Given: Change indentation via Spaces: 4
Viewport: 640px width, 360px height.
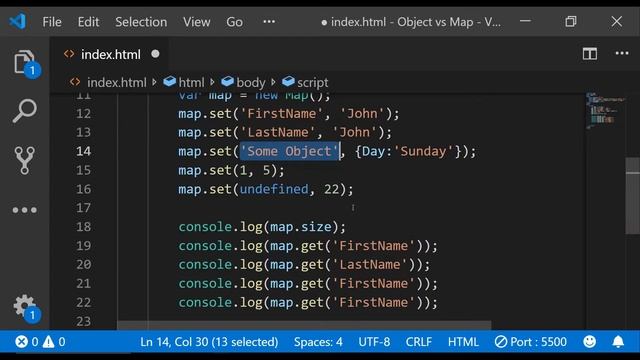Looking at the screenshot, I should click(x=318, y=342).
